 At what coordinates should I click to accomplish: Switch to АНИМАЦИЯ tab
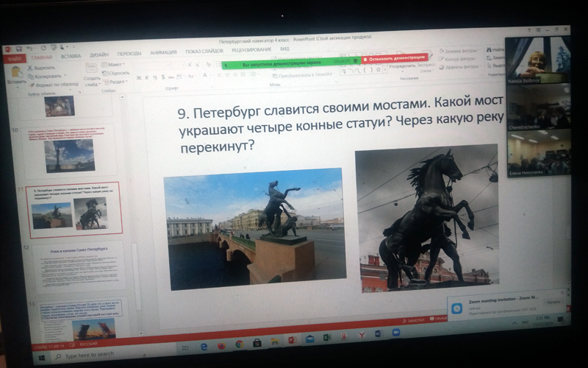tap(163, 52)
